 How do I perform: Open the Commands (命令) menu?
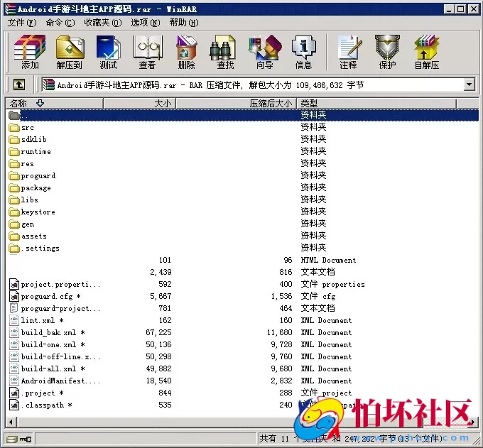60,23
